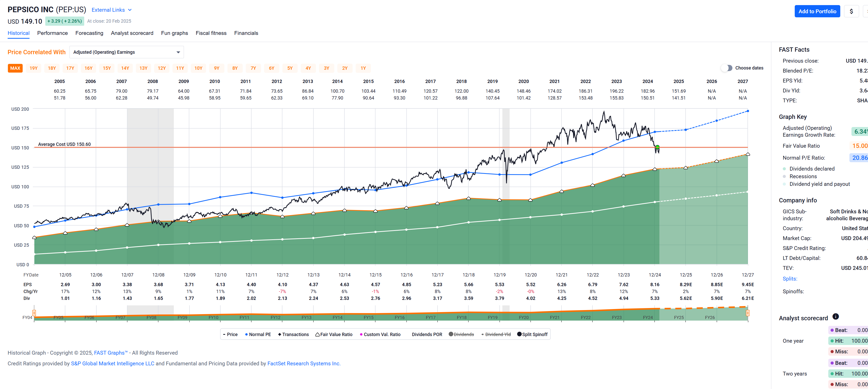Toggle Custom Val. Ratio in chart legend
The height and width of the screenshot is (389, 868).
380,334
